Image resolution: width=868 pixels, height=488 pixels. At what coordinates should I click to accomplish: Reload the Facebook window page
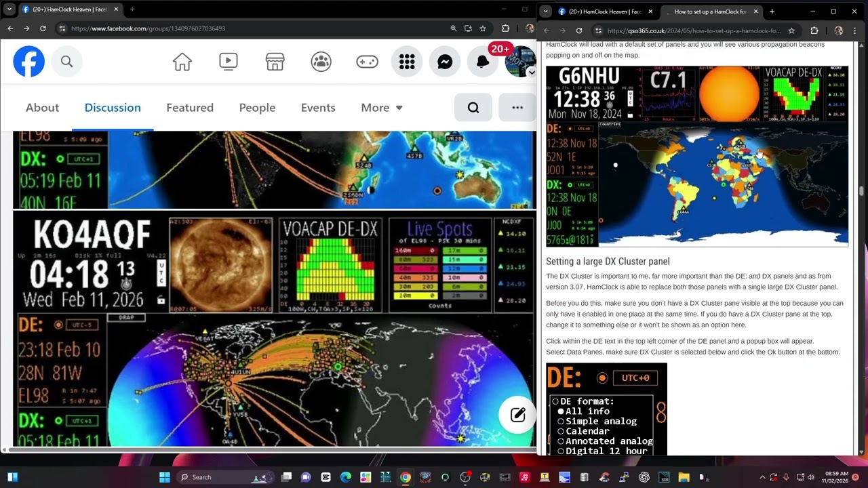43,28
